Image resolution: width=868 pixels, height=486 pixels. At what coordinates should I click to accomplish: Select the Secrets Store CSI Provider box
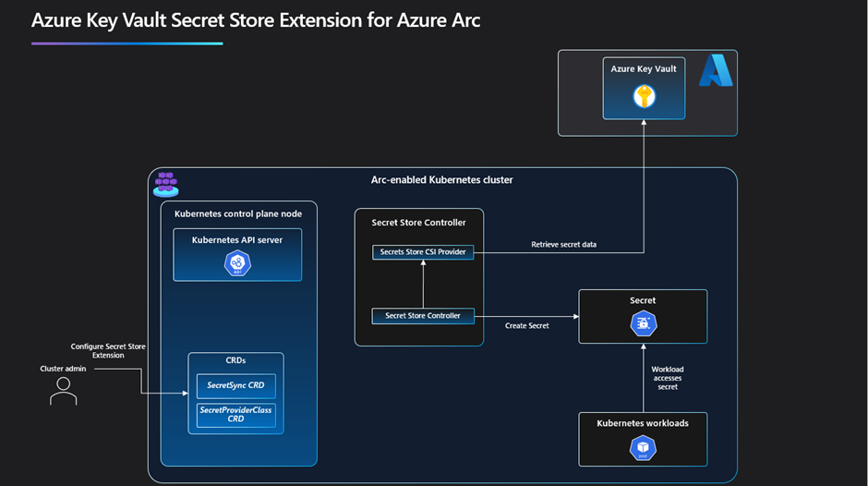(423, 252)
